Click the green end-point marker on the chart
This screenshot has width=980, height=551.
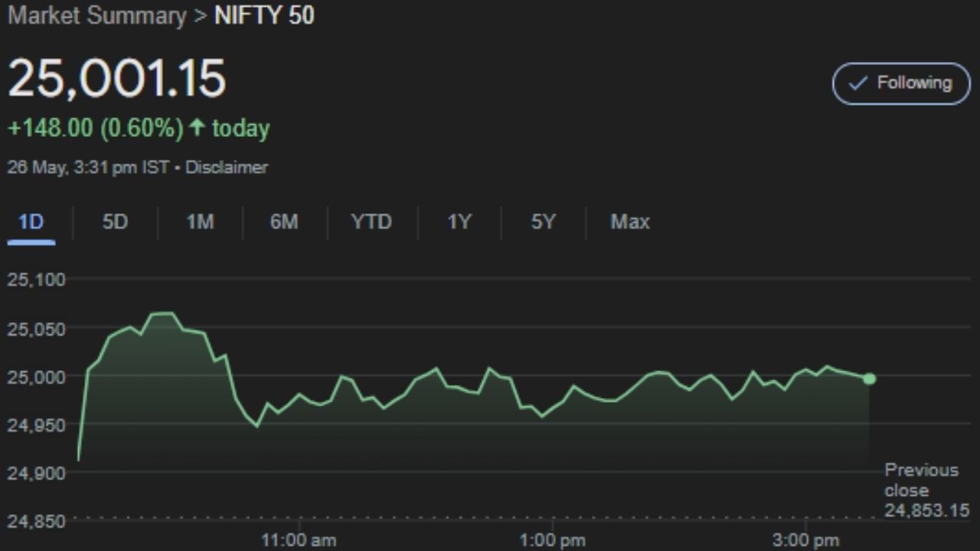pyautogui.click(x=869, y=379)
